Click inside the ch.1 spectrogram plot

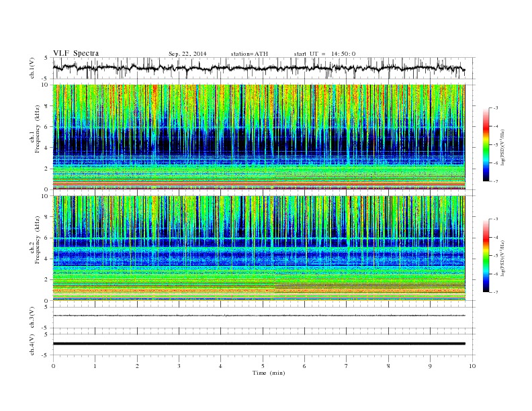pyautogui.click(x=259, y=137)
